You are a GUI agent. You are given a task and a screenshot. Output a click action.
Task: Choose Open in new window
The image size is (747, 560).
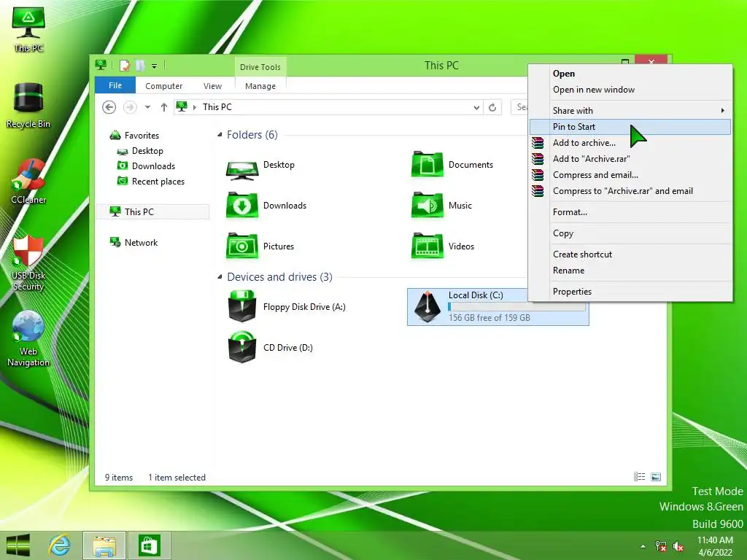(630, 90)
